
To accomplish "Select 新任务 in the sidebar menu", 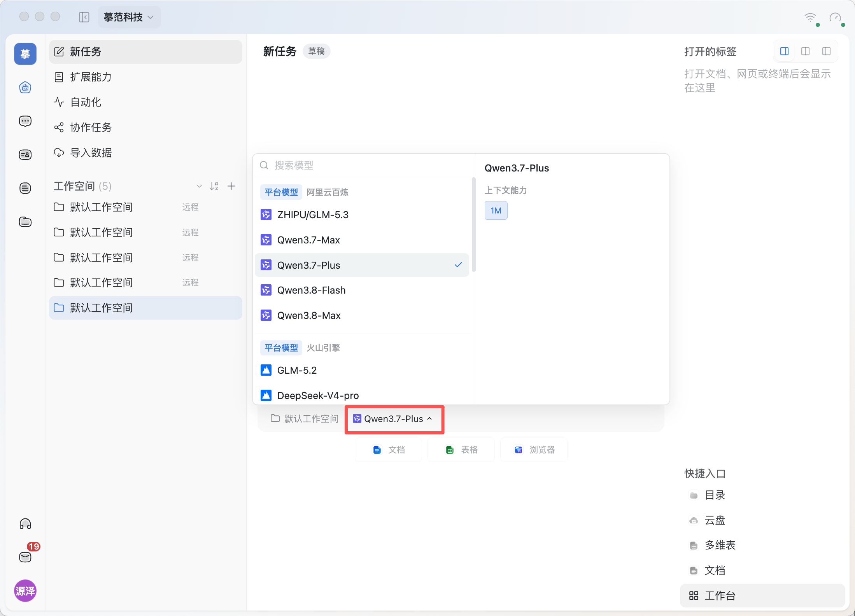I will click(145, 52).
